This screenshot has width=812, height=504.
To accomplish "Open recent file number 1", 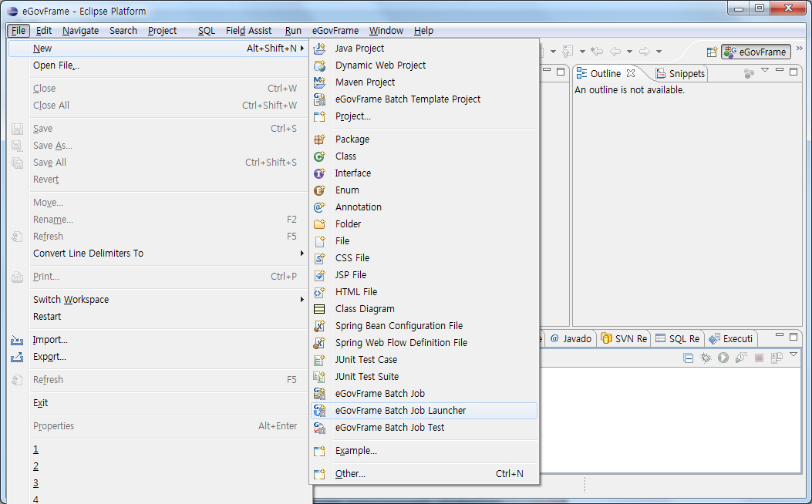I will coord(35,449).
